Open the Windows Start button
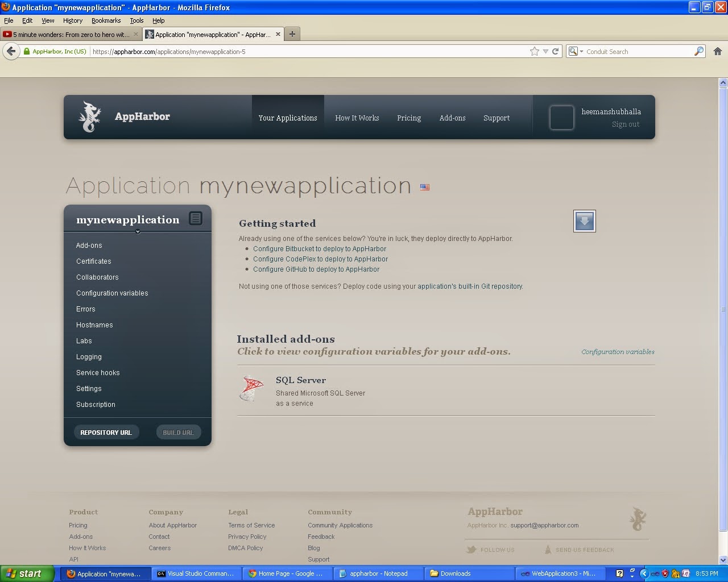The height and width of the screenshot is (582, 728). pos(28,573)
